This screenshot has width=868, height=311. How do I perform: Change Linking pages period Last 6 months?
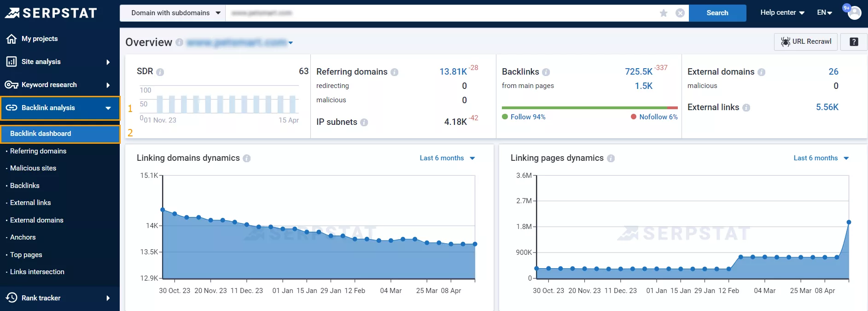click(821, 158)
